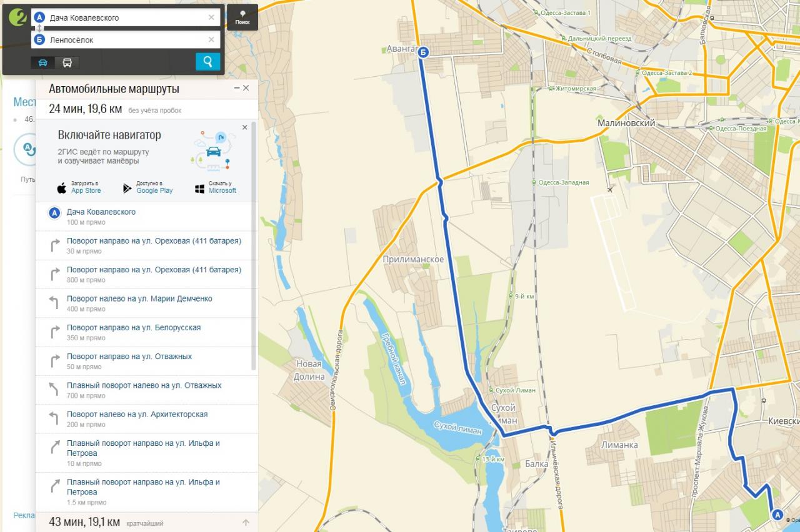This screenshot has height=532, width=800.
Task: Open the Google Play download link
Action: tap(148, 187)
